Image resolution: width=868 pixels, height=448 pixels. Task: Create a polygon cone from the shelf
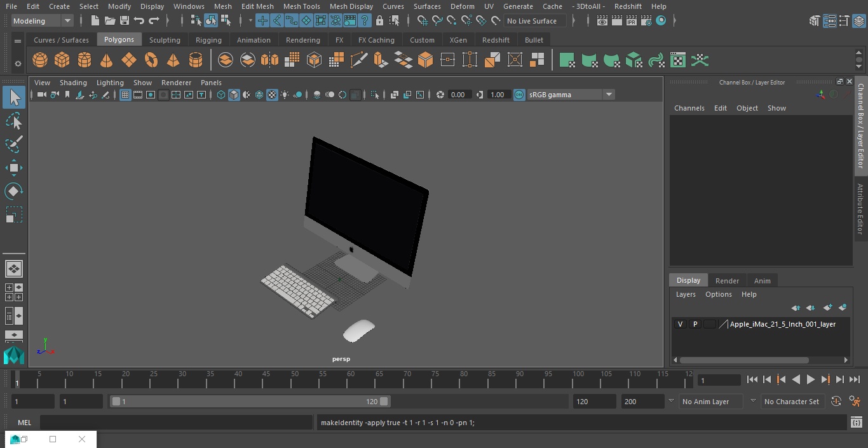[x=107, y=60]
